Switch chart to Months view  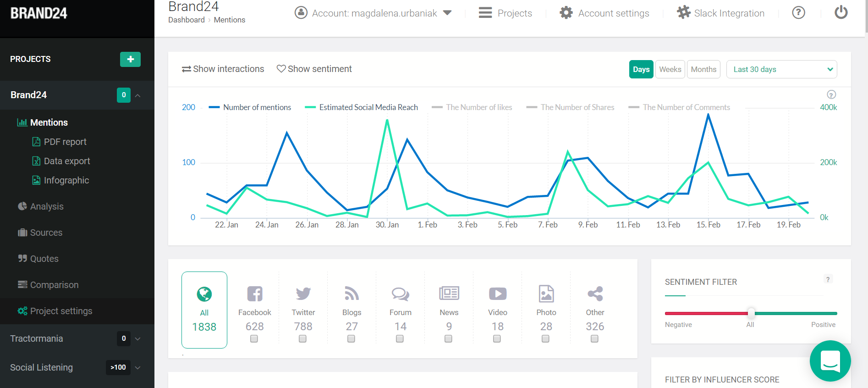703,69
